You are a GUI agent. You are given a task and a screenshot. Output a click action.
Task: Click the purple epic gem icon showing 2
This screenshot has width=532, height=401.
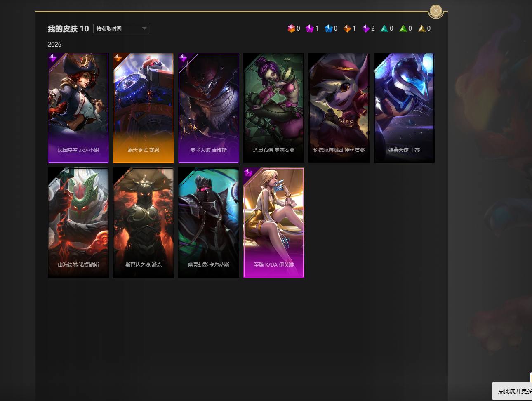pyautogui.click(x=366, y=28)
